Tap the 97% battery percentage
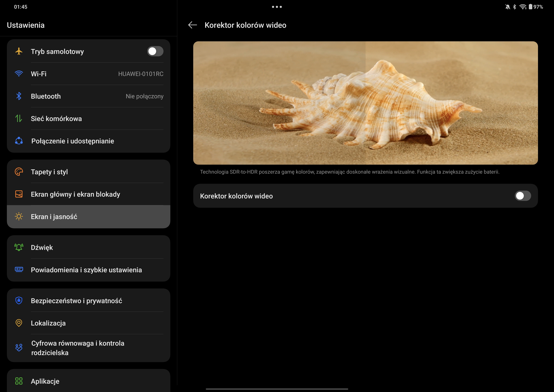554x392 pixels. (x=538, y=7)
